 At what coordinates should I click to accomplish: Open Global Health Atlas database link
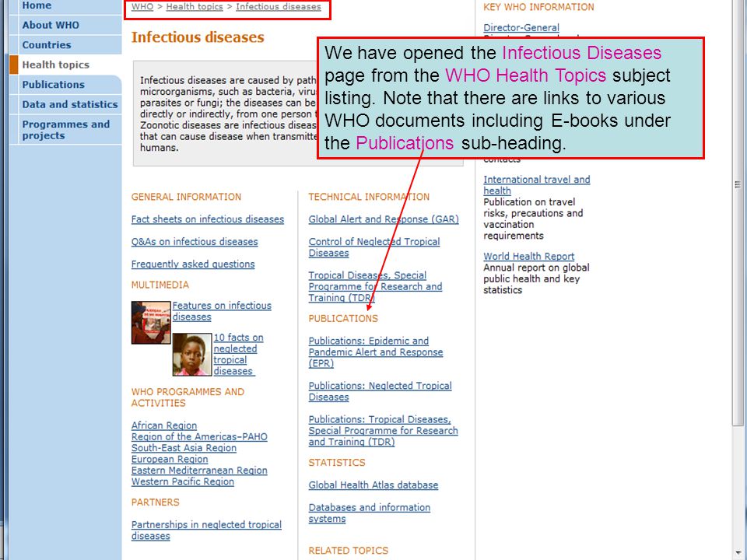[373, 485]
